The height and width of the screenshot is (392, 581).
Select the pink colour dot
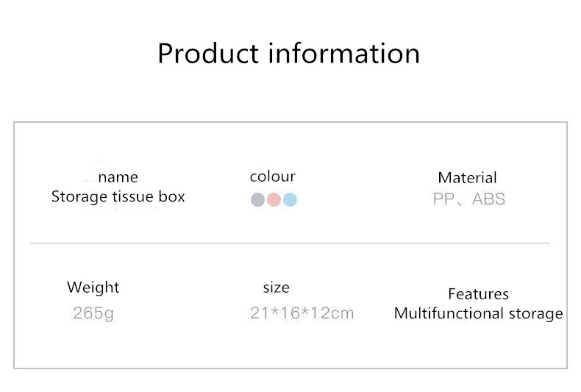(x=274, y=199)
